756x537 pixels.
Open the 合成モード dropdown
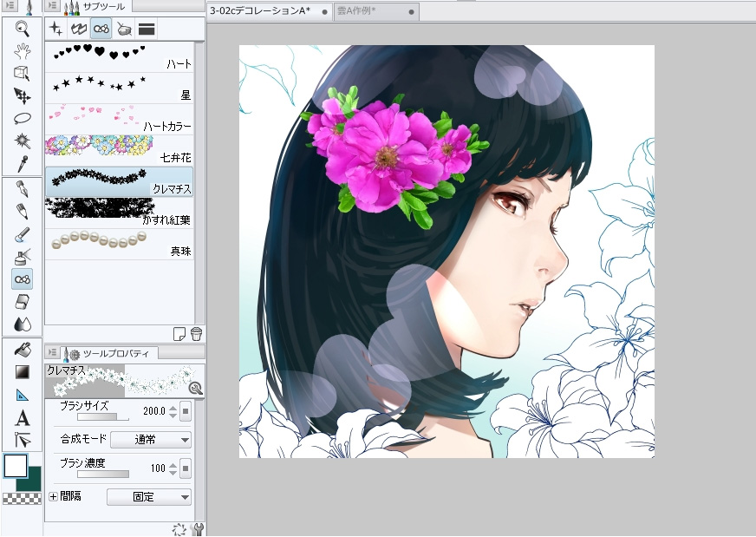(x=150, y=440)
